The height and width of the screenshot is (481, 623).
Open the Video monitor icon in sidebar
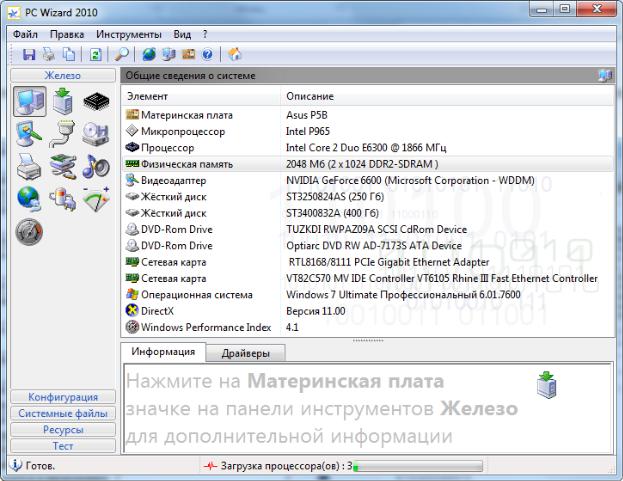29,134
